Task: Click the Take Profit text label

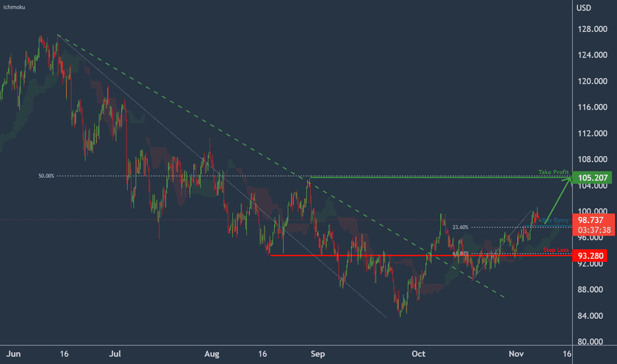Action: click(553, 172)
